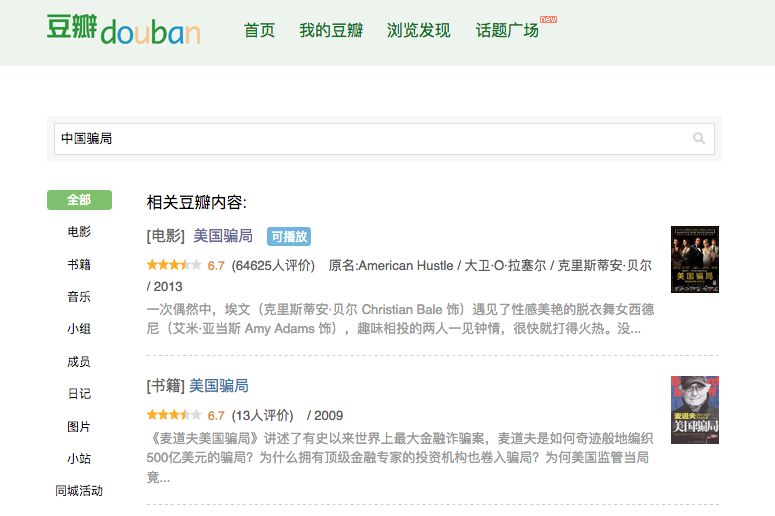The height and width of the screenshot is (516, 775).
Task: Open the 麦道夫美国骗局 book cover thumbnail
Action: 694,410
